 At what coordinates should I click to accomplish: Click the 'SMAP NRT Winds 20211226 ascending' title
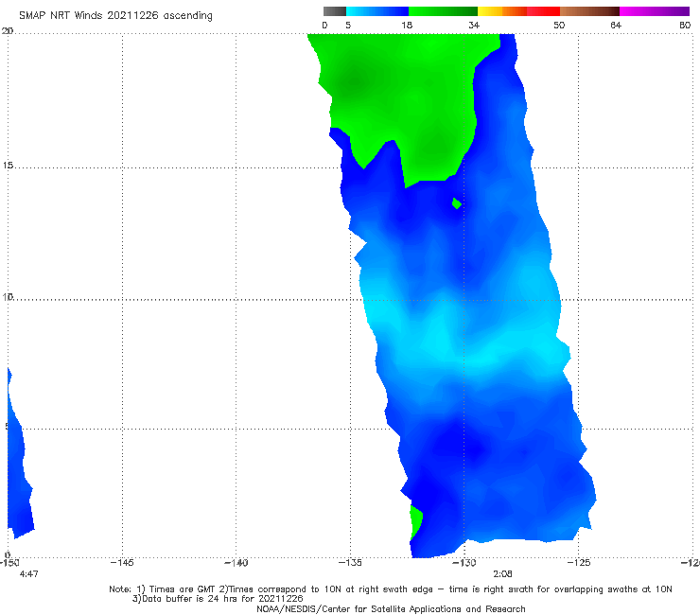tap(115, 16)
